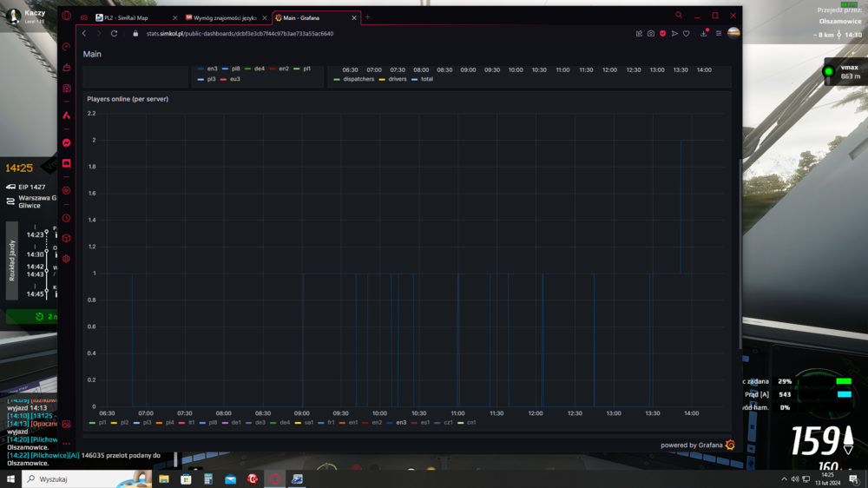The height and width of the screenshot is (488, 868).
Task: Open browser History from the sidebar clock icon
Action: (x=67, y=218)
